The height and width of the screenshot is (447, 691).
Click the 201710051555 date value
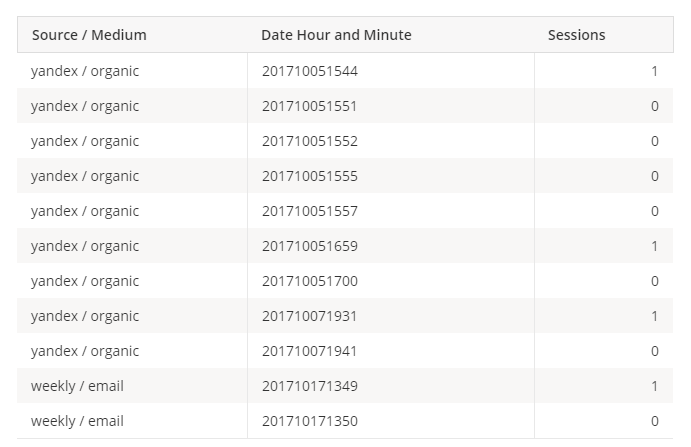click(309, 176)
